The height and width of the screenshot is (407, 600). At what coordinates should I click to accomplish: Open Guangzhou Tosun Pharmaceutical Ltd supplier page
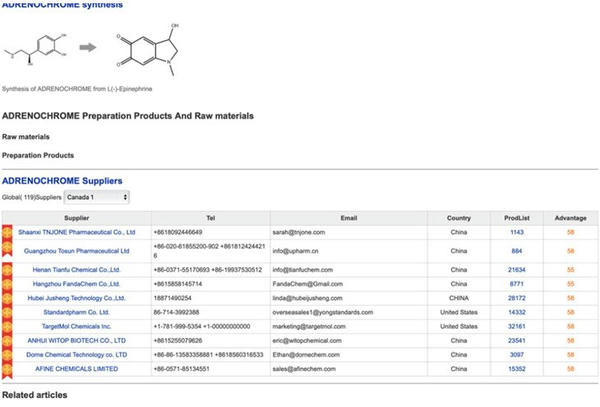(77, 251)
